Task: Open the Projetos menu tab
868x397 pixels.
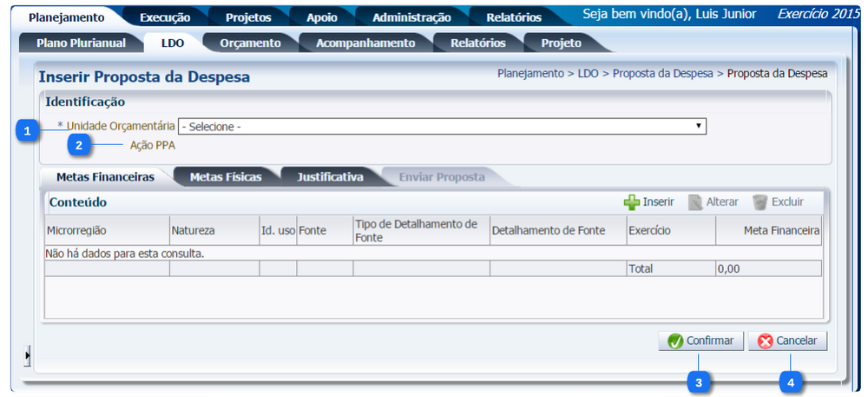Action: click(248, 17)
